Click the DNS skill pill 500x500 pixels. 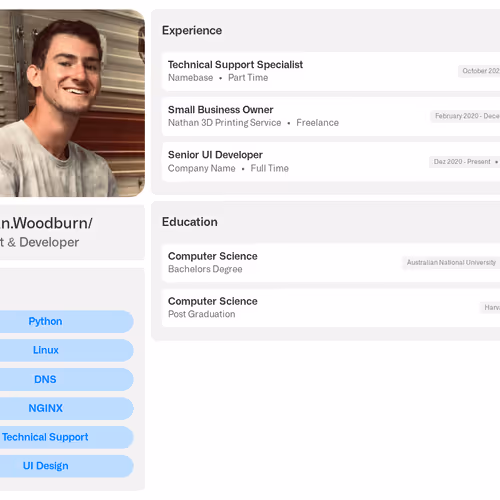67,379
